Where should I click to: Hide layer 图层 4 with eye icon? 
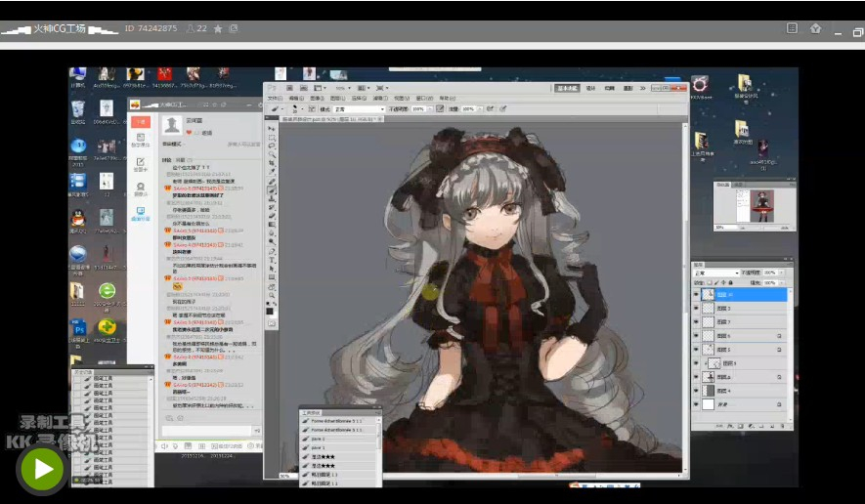pos(696,391)
